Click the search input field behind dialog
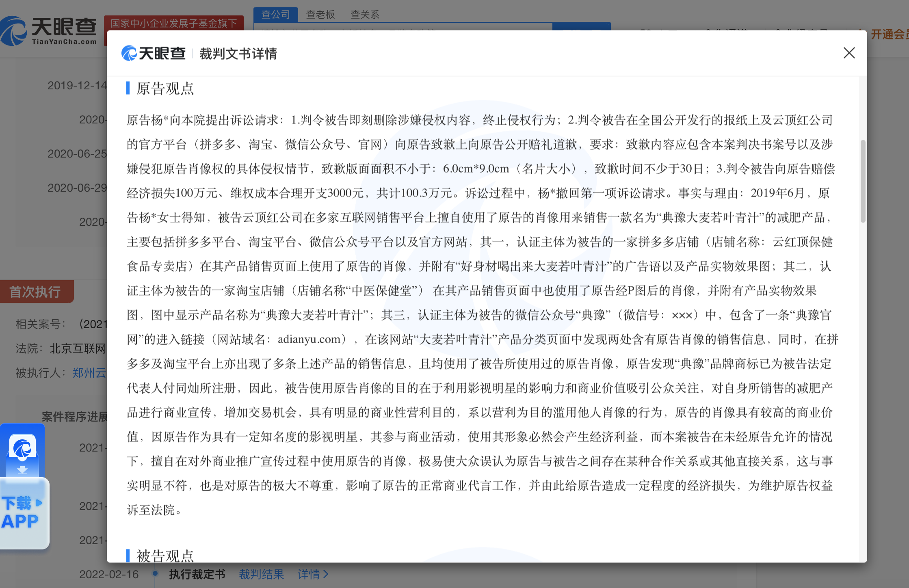 (403, 26)
